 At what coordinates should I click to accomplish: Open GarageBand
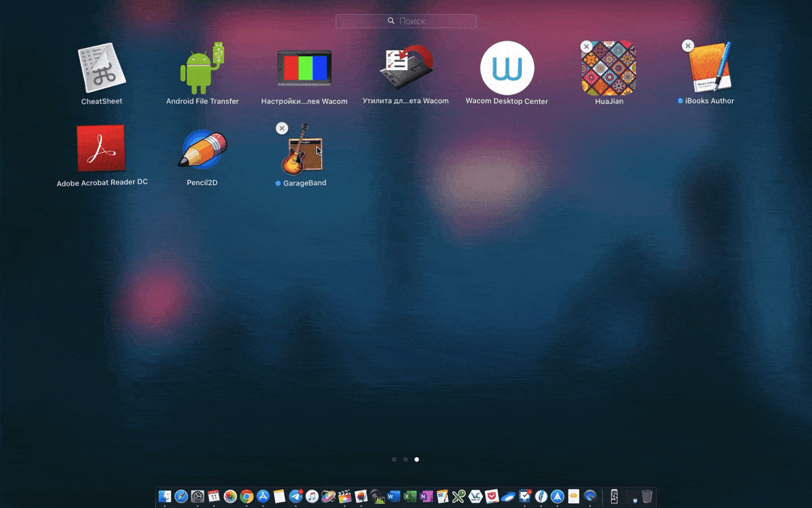click(x=302, y=150)
